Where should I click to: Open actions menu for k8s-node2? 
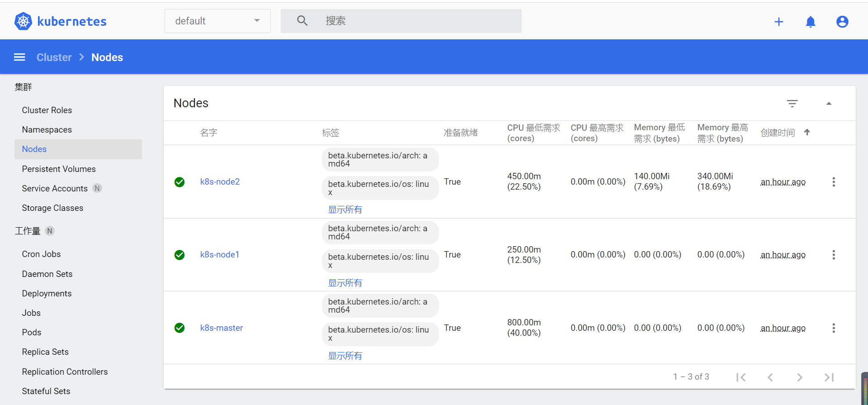833,182
